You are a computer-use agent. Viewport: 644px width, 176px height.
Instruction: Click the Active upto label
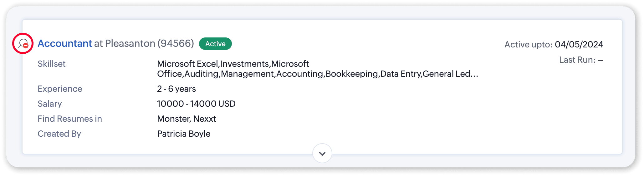point(528,45)
